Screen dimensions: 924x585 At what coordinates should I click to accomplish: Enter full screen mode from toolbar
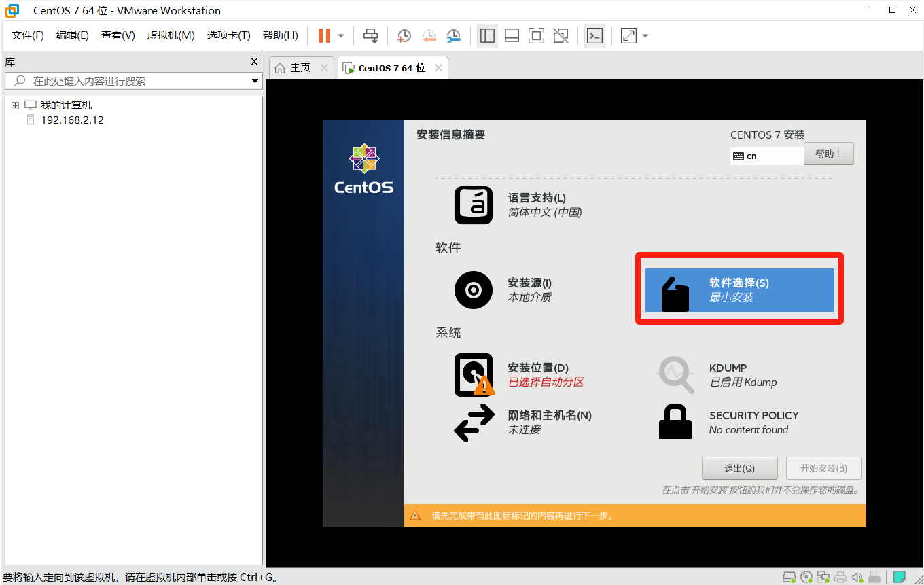click(536, 35)
